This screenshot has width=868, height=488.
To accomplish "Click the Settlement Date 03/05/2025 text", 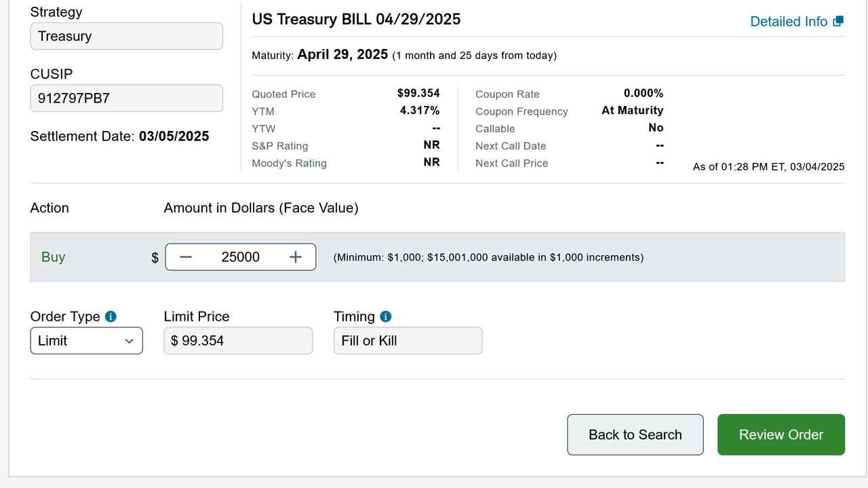I will tap(119, 136).
